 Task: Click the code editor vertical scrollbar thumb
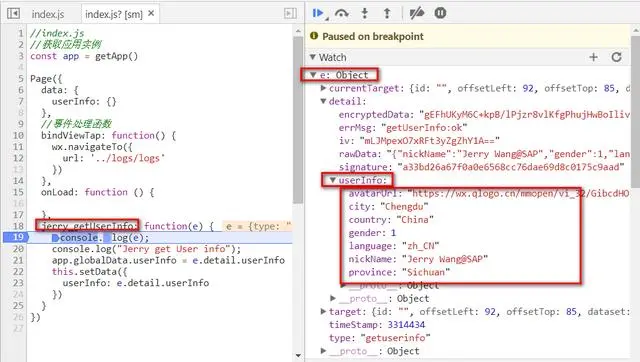(298, 120)
